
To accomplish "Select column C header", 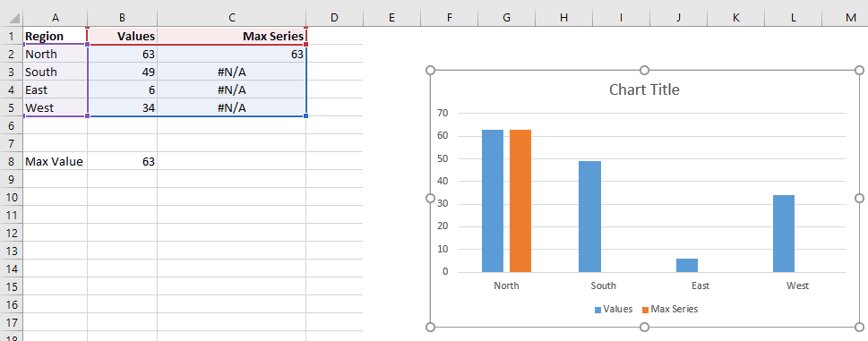I will [231, 18].
